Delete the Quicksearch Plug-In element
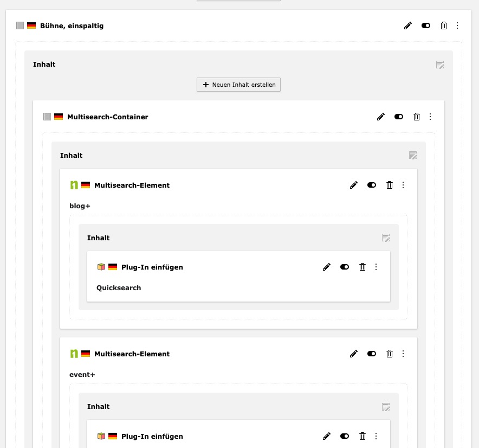This screenshot has height=448, width=479. pos(363,267)
